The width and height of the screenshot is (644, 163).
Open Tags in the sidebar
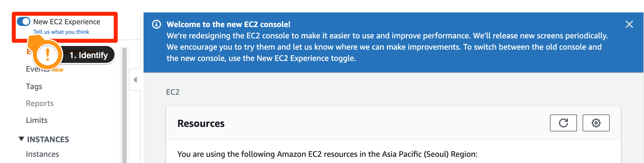coord(34,86)
